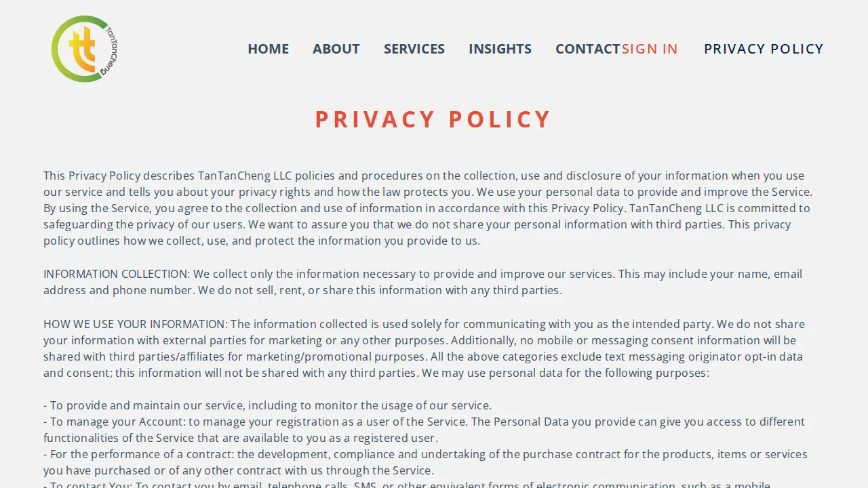The image size is (868, 488).
Task: Click the 'To contact You' bullet line
Action: (x=407, y=485)
